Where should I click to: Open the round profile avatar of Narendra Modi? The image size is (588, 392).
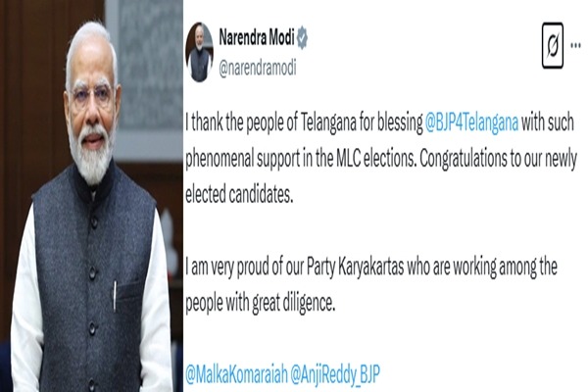pyautogui.click(x=200, y=52)
